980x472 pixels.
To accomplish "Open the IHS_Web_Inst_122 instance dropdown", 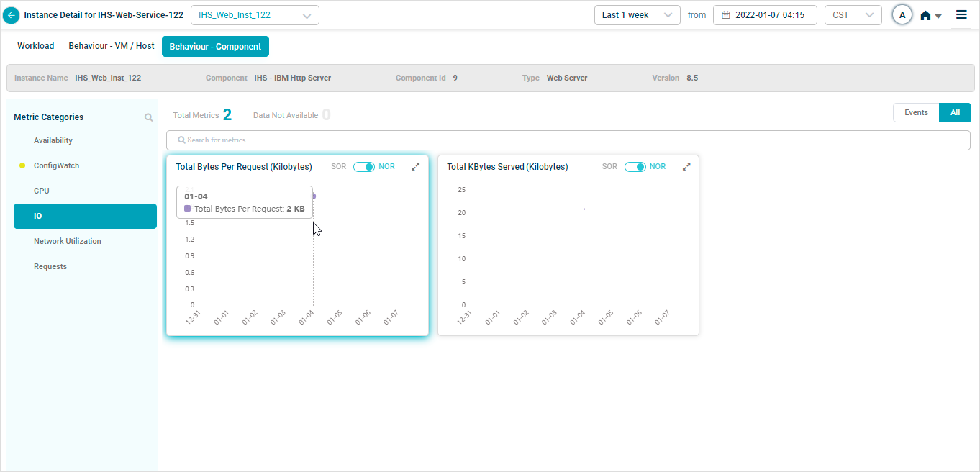I will (x=255, y=15).
